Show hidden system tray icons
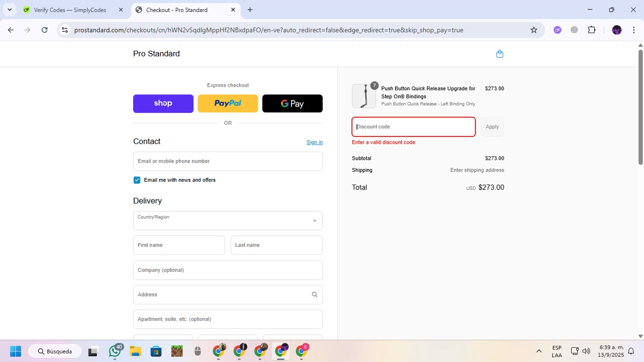This screenshot has height=362, width=644. pyautogui.click(x=539, y=351)
